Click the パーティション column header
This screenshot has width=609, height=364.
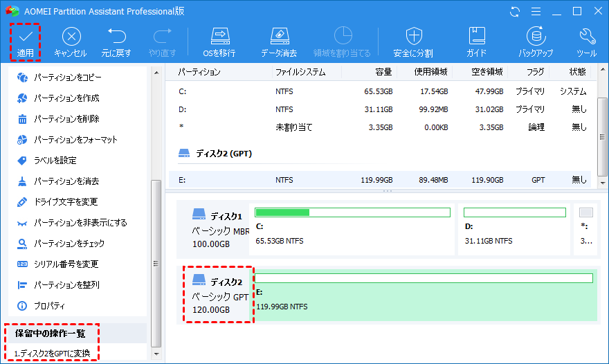[199, 72]
